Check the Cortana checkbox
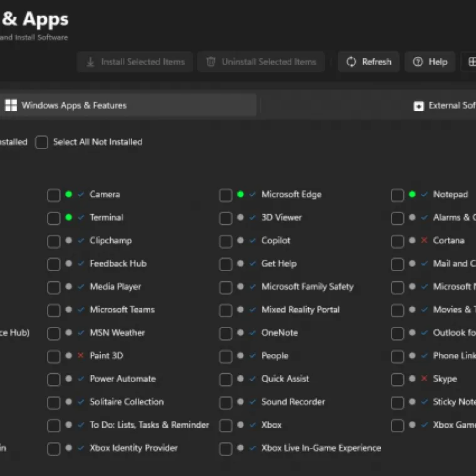 pos(397,241)
